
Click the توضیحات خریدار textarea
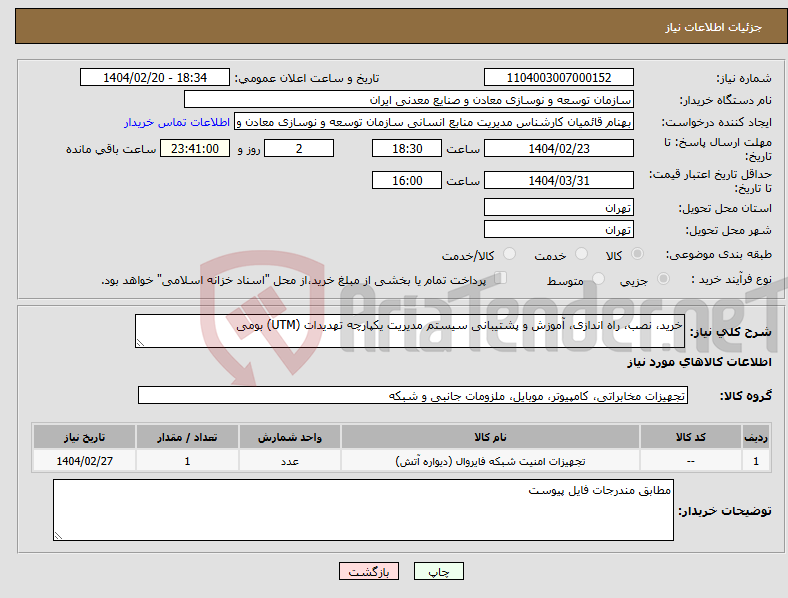pyautogui.click(x=363, y=510)
